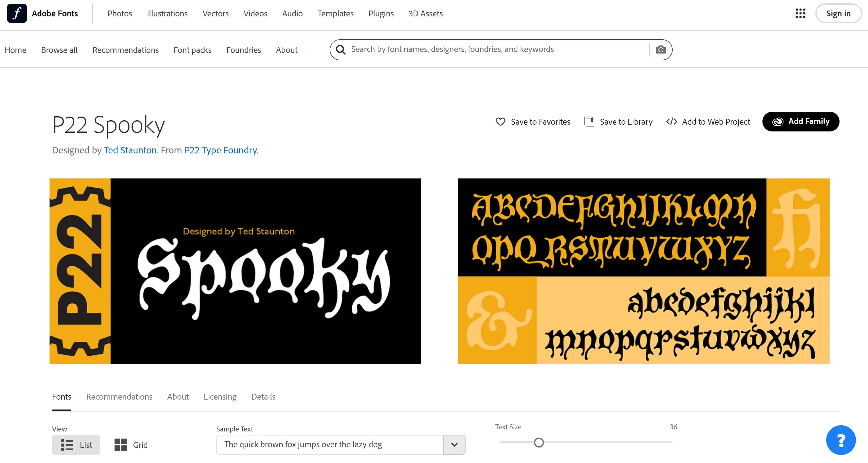The image size is (868, 463).
Task: Open Templates in Adobe header
Action: (x=336, y=14)
